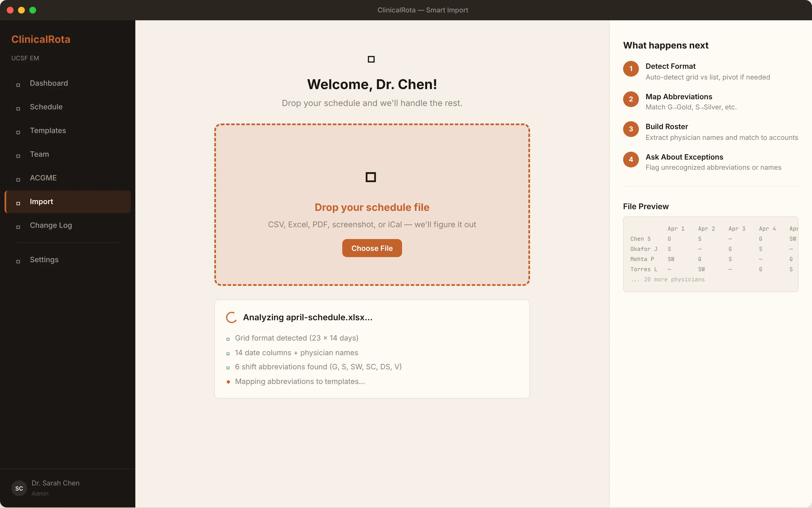Click the Dr. Sarah Chen profile name
This screenshot has height=508, width=812.
point(56,483)
